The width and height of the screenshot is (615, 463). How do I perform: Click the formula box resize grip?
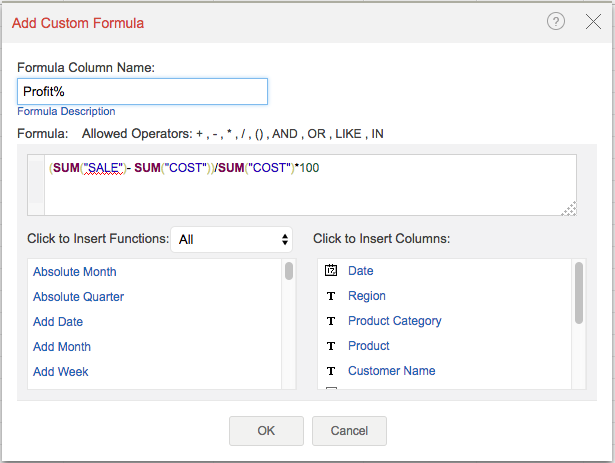(569, 208)
